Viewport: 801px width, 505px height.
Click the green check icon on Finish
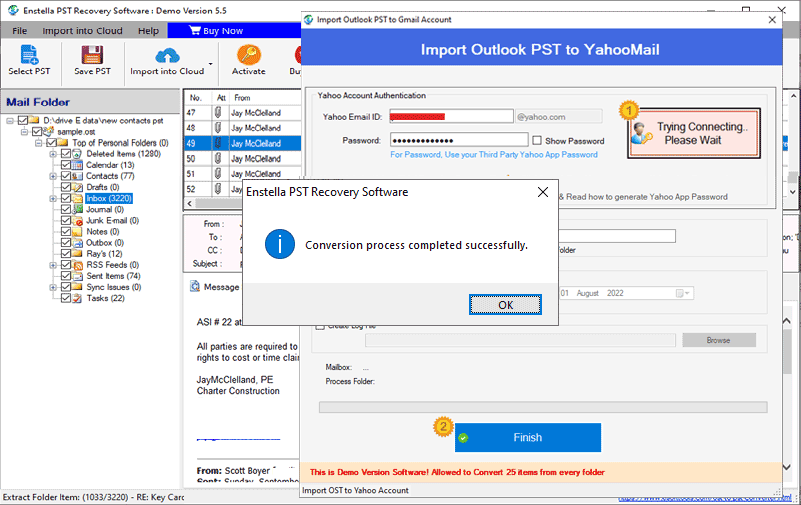463,438
